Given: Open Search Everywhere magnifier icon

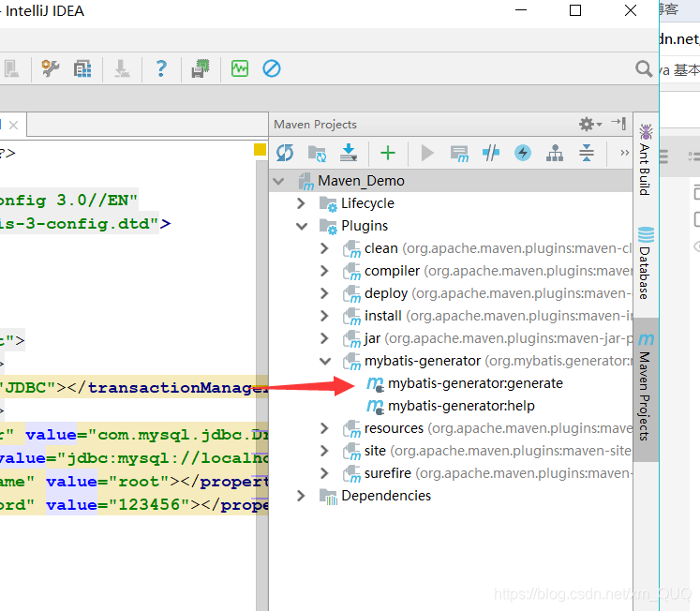Looking at the screenshot, I should click(x=643, y=68).
